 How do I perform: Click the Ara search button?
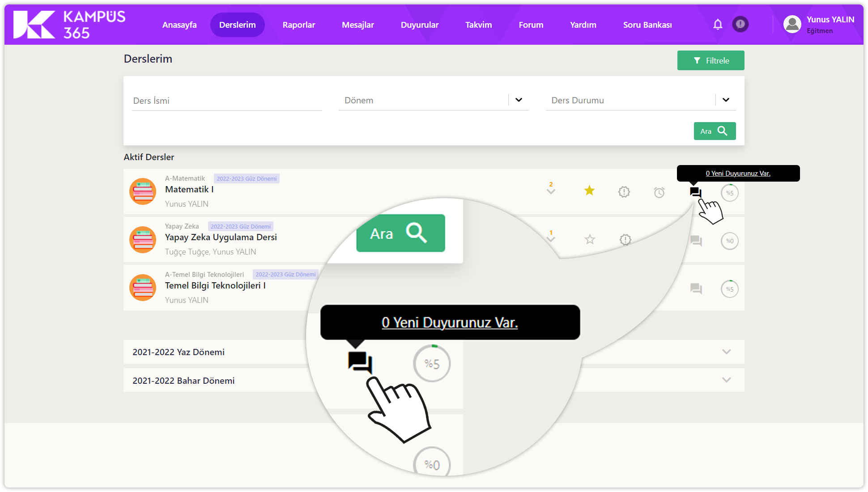click(x=715, y=131)
